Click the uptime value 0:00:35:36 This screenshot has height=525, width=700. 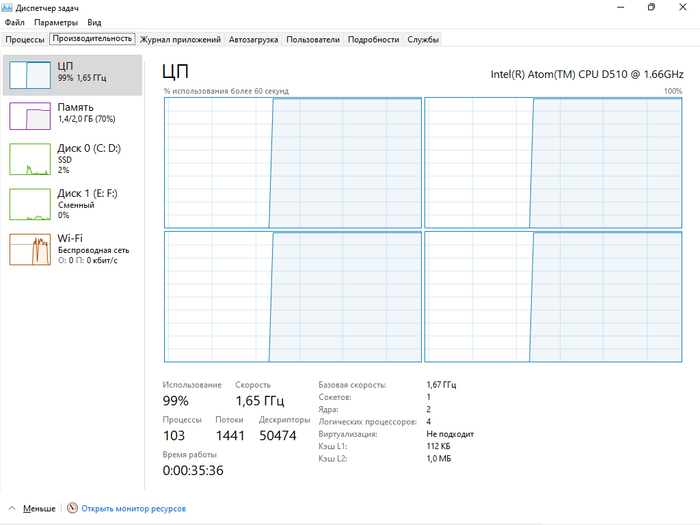click(x=193, y=470)
